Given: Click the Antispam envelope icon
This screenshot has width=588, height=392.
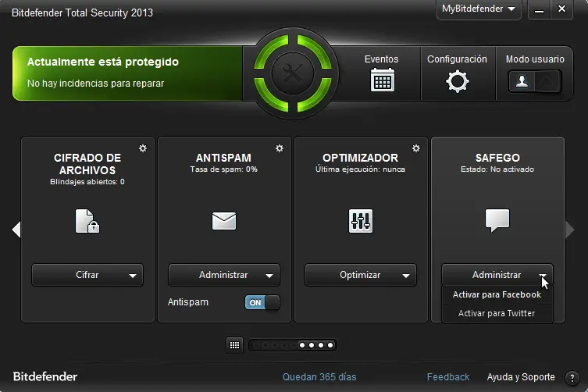Looking at the screenshot, I should click(x=224, y=221).
